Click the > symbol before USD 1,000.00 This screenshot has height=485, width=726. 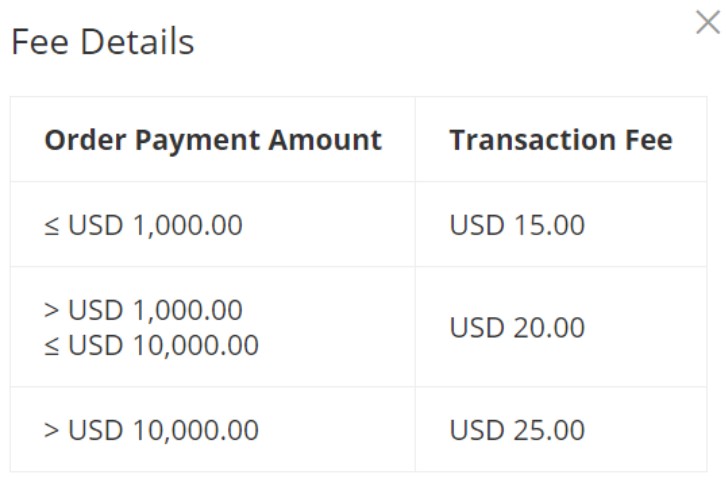click(x=51, y=310)
